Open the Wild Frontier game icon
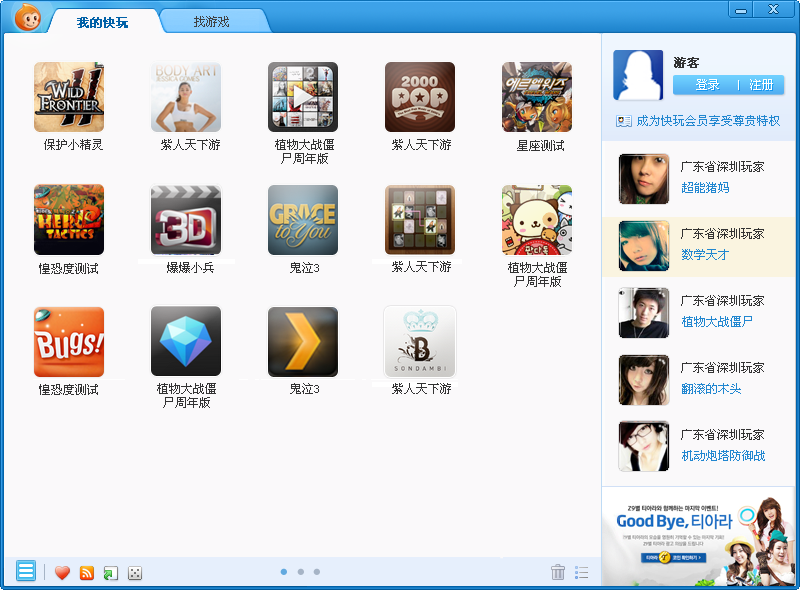The image size is (800, 590). [69, 97]
